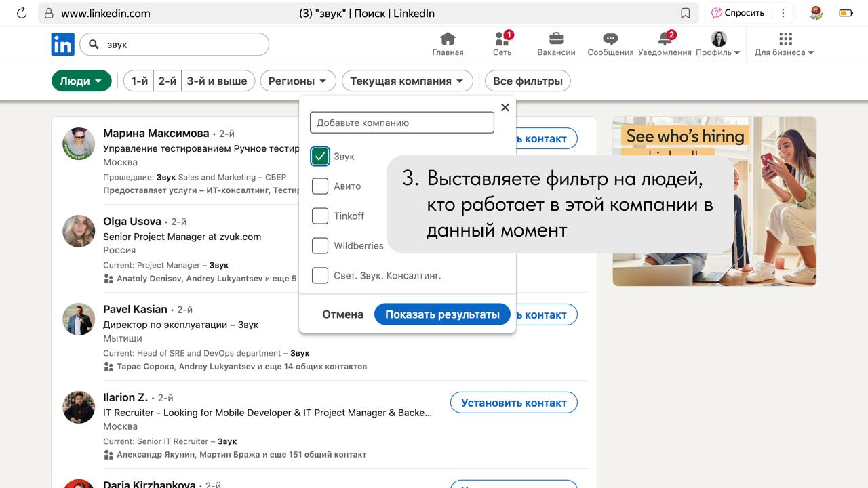Click the LinkedIn search box
The width and height of the screenshot is (868, 488).
pyautogui.click(x=174, y=45)
